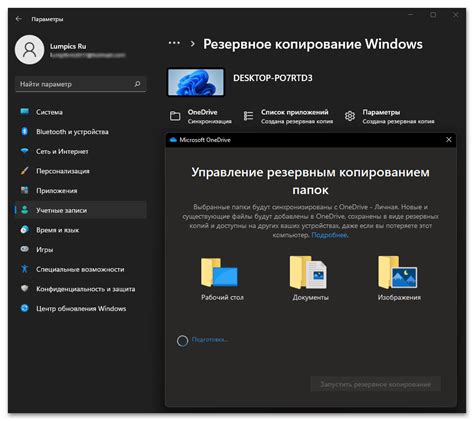Click the Параметры gear icon
Image resolution: width=474 pixels, height=421 pixels.
(x=350, y=116)
